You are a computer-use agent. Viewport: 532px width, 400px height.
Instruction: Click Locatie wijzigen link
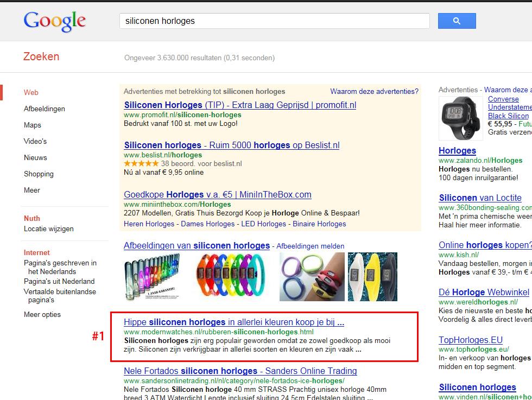(48, 229)
